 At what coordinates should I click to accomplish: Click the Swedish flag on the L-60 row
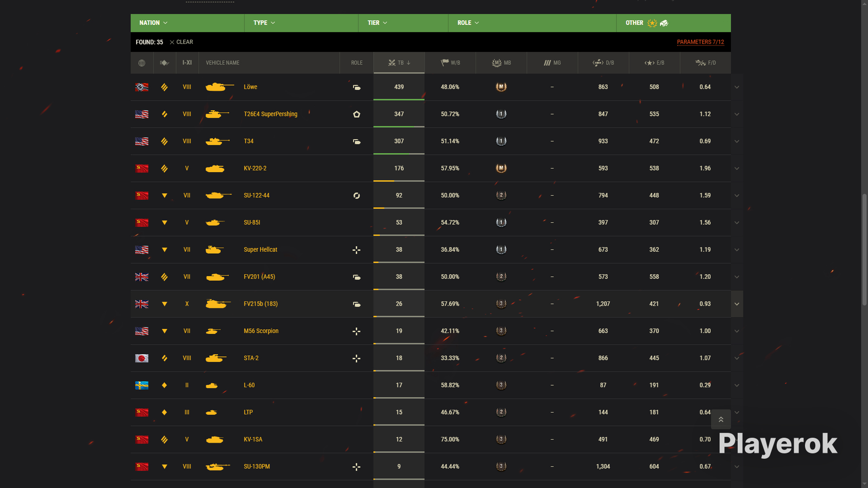click(x=142, y=386)
